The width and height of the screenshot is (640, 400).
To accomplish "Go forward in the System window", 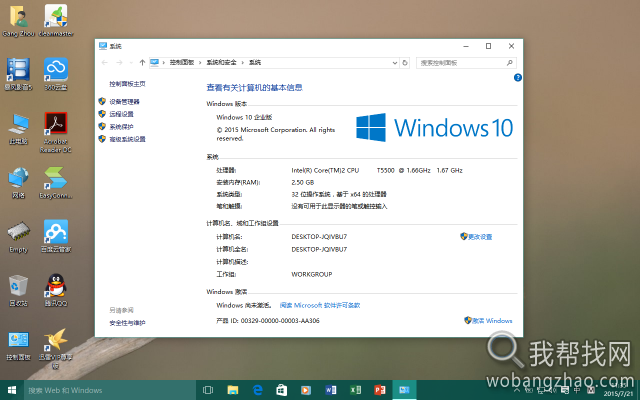I will (119, 62).
